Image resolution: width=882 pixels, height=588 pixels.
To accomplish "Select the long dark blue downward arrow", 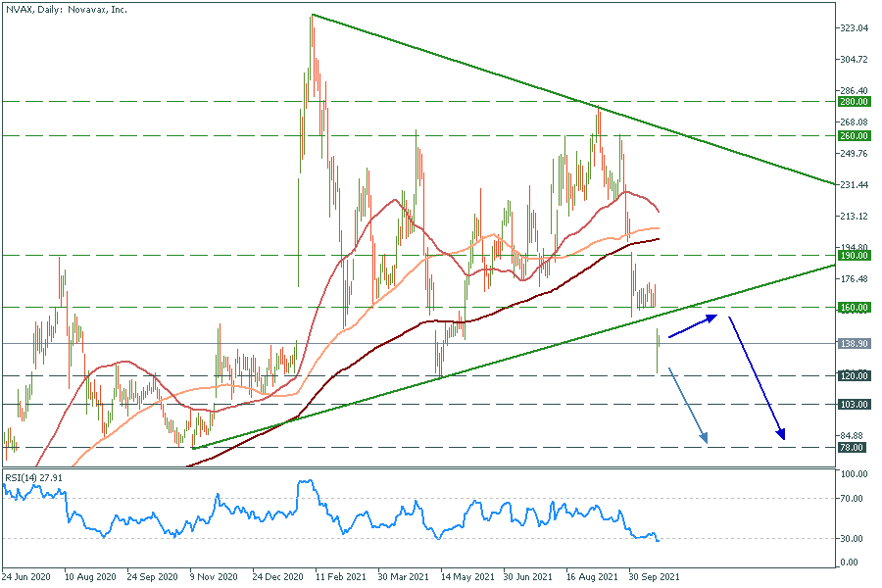I will (758, 377).
